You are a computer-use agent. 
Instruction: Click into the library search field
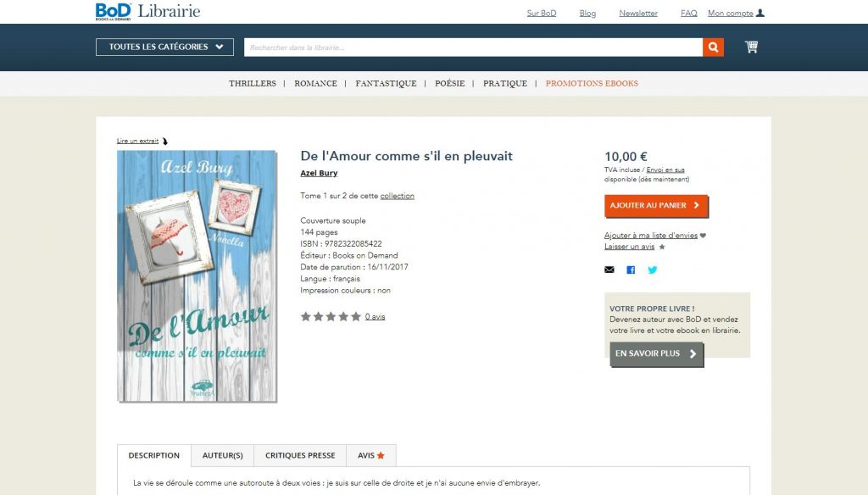click(473, 47)
